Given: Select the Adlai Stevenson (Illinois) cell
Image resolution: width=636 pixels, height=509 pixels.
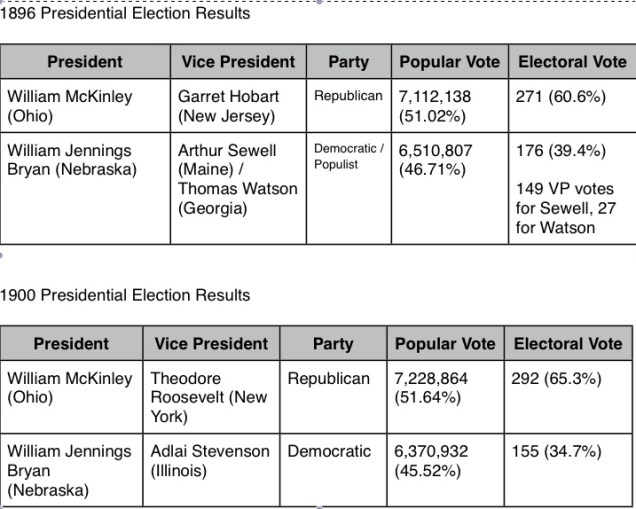Looking at the screenshot, I should (x=210, y=461).
